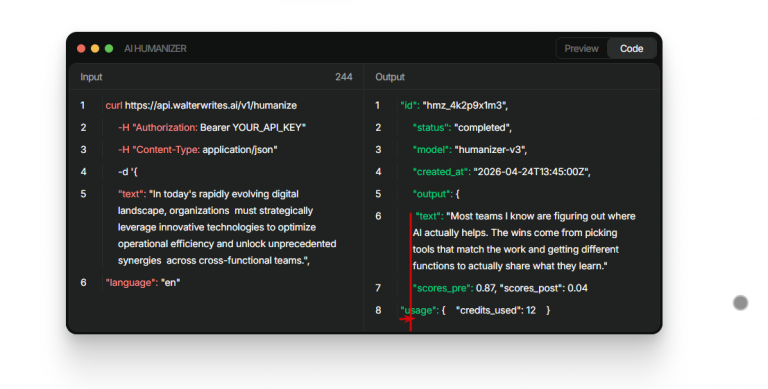
Task: Click the -d '{ line
Action: [128, 172]
